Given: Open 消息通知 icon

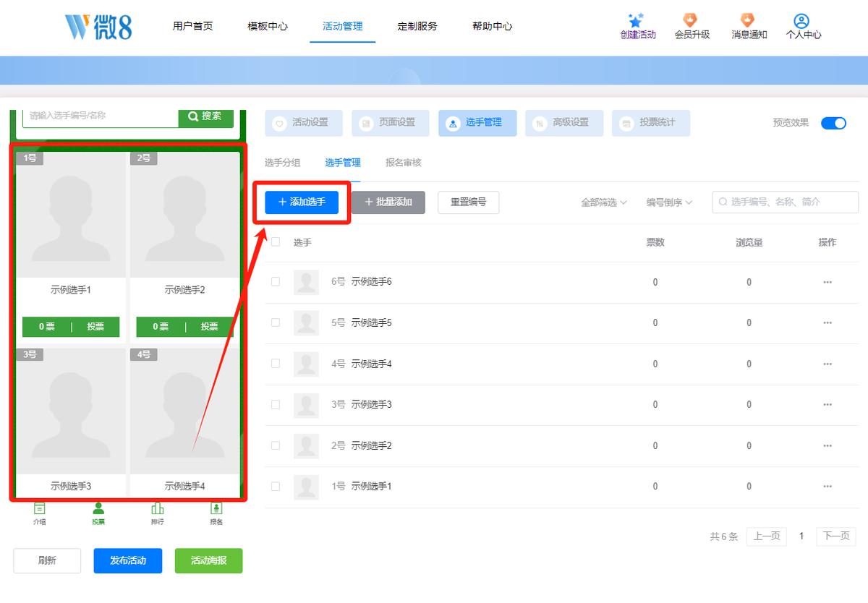Looking at the screenshot, I should [747, 20].
